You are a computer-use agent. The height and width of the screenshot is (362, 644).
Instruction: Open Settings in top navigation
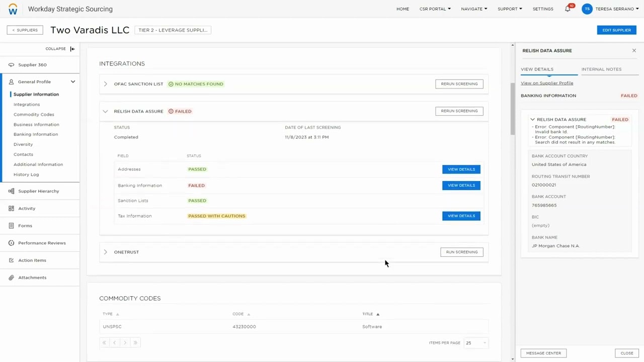(x=543, y=9)
